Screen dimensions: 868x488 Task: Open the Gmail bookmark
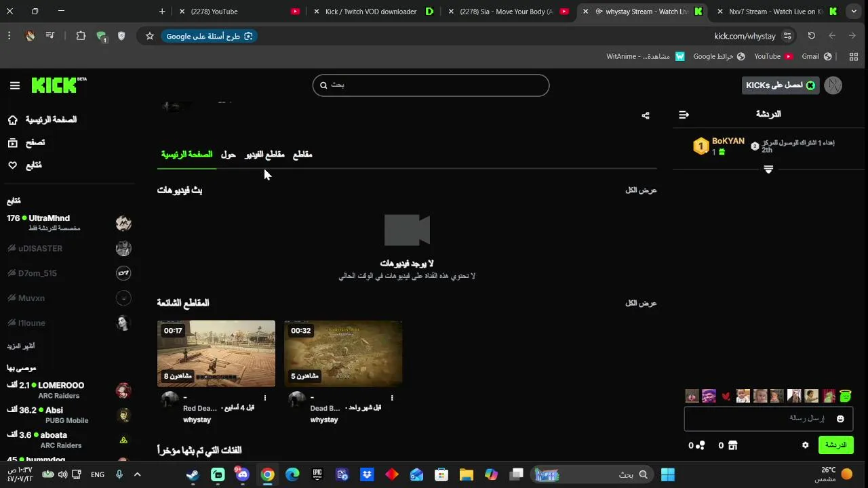pos(816,56)
